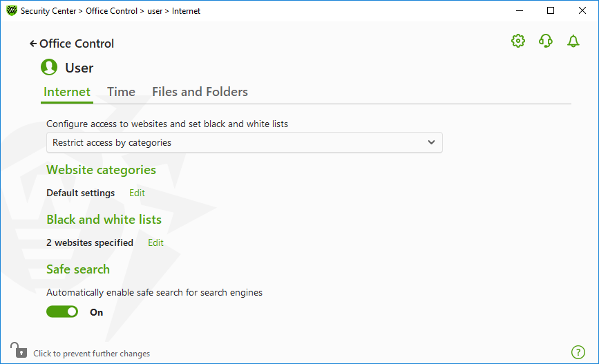
Task: Expand the Restrict access by categories dropdown
Action: [245, 142]
